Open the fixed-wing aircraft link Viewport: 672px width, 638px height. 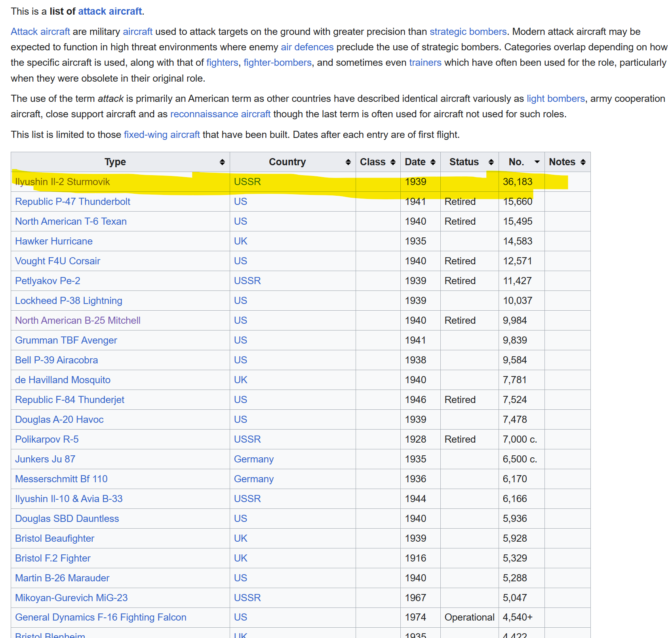(x=162, y=134)
